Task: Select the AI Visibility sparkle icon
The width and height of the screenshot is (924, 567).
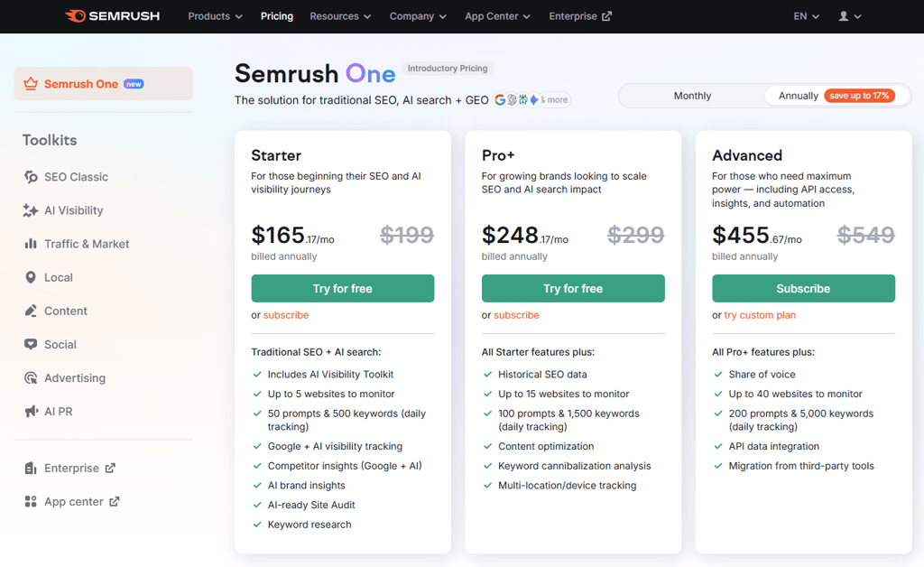Action: click(31, 210)
